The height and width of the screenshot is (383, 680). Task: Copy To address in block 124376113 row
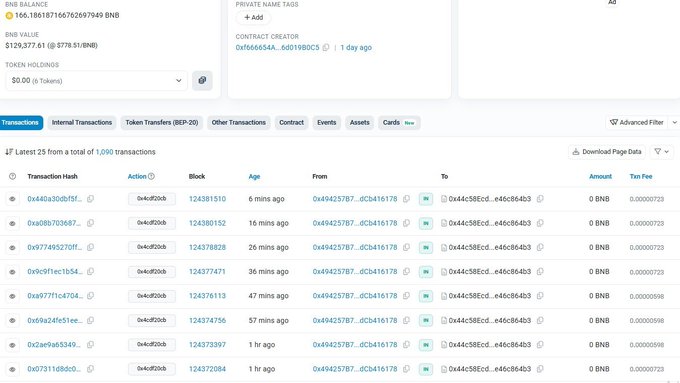point(540,296)
